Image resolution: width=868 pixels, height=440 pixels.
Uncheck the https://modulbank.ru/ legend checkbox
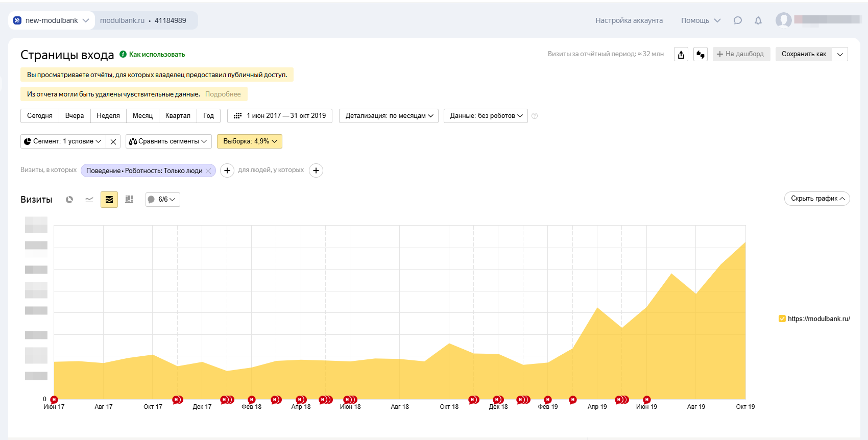(x=782, y=319)
